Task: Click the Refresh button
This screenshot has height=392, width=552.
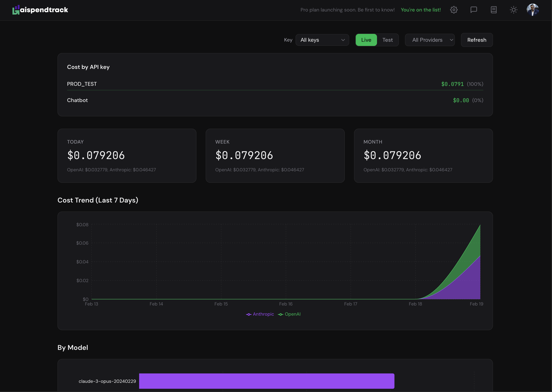Action: coord(476,40)
